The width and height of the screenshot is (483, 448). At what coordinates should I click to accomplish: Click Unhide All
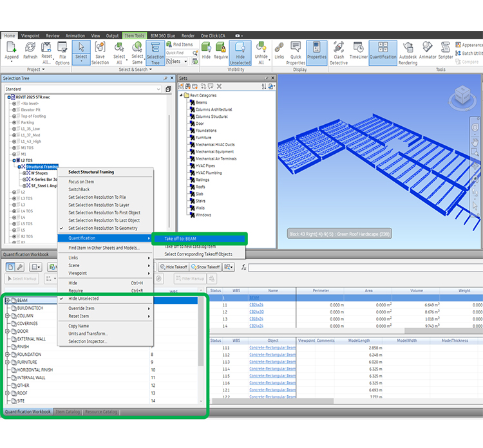tap(261, 53)
